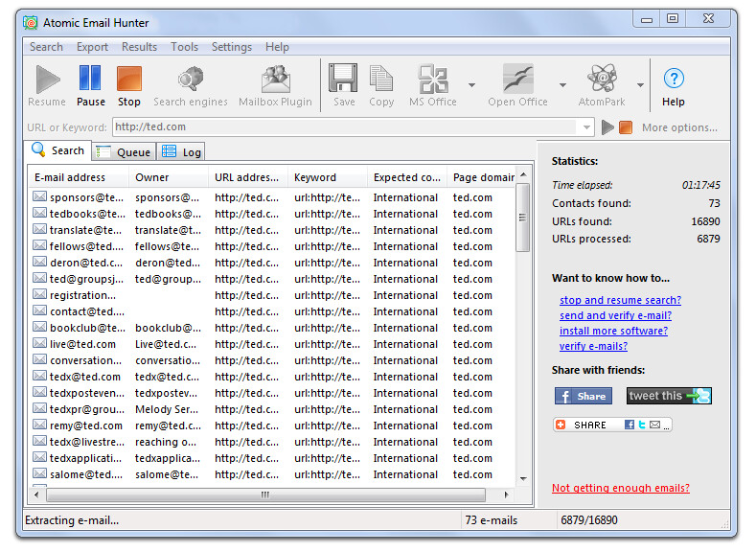Sort by Keyword column header
This screenshot has width=756, height=552.
click(328, 177)
